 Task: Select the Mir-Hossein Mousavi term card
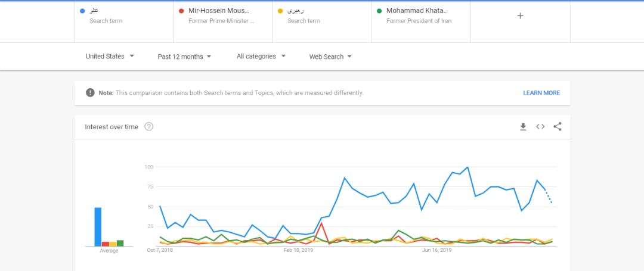pos(223,16)
